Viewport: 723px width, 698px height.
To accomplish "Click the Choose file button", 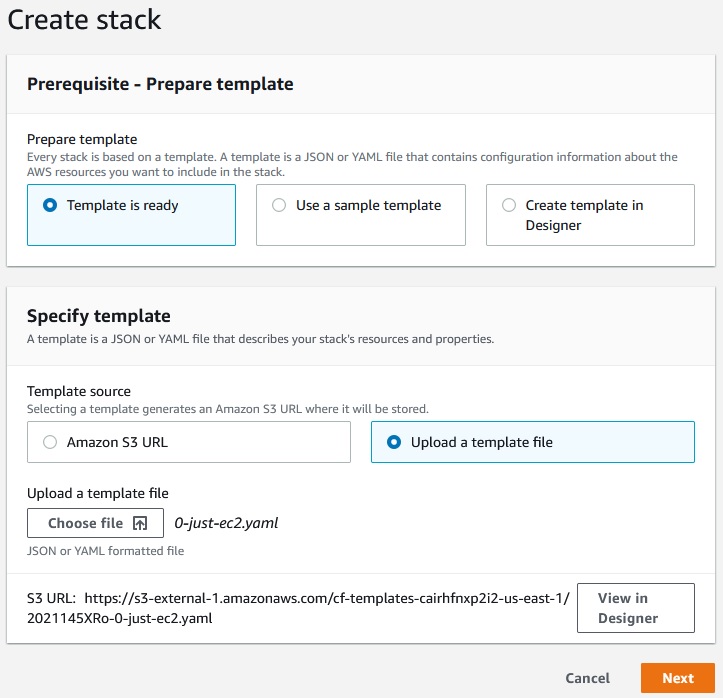I will pos(95,523).
